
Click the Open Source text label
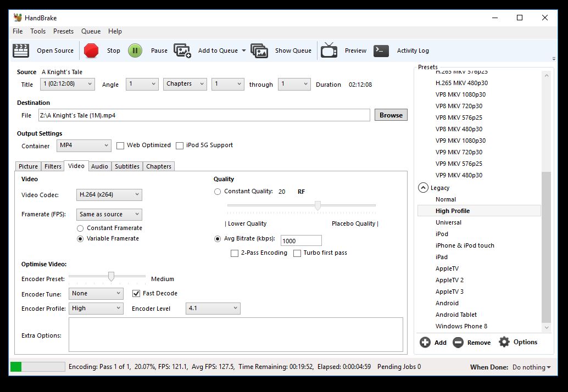coord(55,51)
